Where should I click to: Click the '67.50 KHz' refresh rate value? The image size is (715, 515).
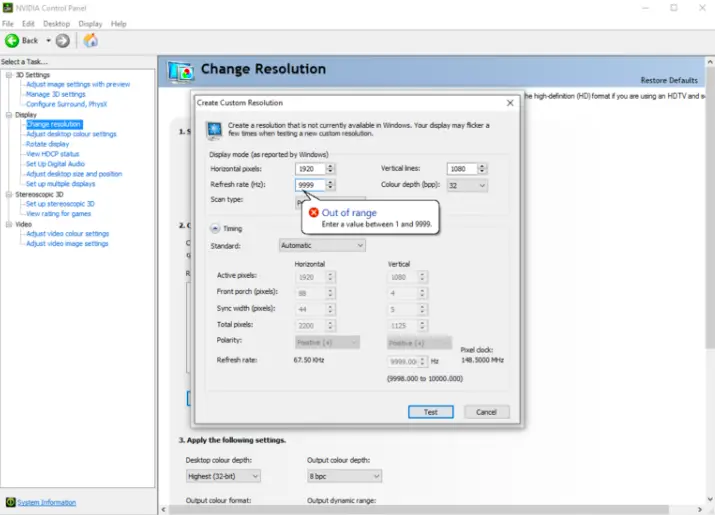(x=309, y=360)
